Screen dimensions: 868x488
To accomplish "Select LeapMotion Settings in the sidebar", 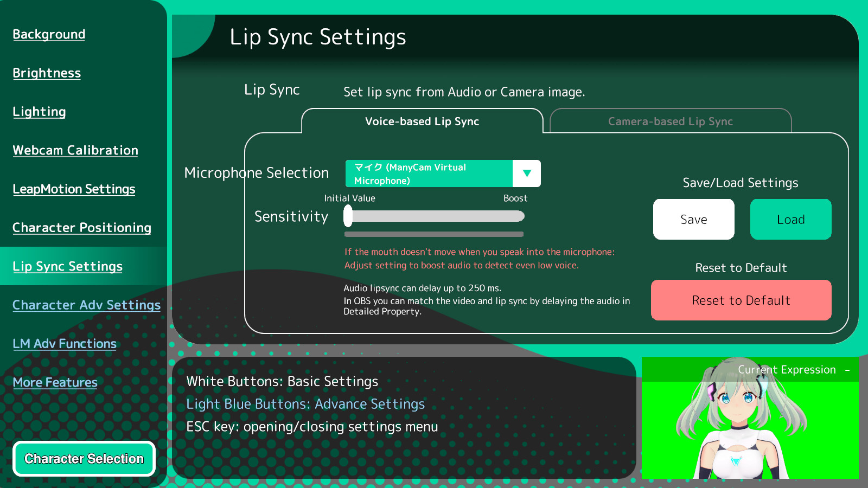I will pyautogui.click(x=74, y=189).
